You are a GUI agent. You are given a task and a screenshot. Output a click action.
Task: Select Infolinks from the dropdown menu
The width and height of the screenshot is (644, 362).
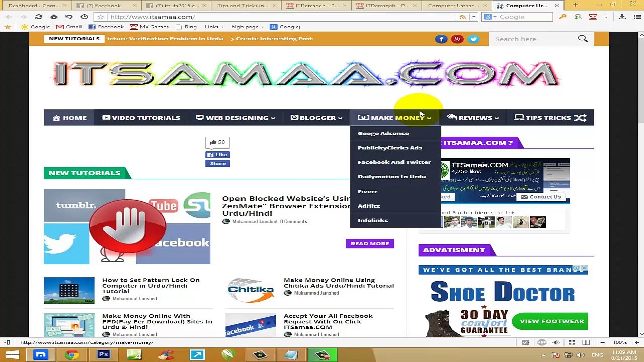tap(373, 220)
